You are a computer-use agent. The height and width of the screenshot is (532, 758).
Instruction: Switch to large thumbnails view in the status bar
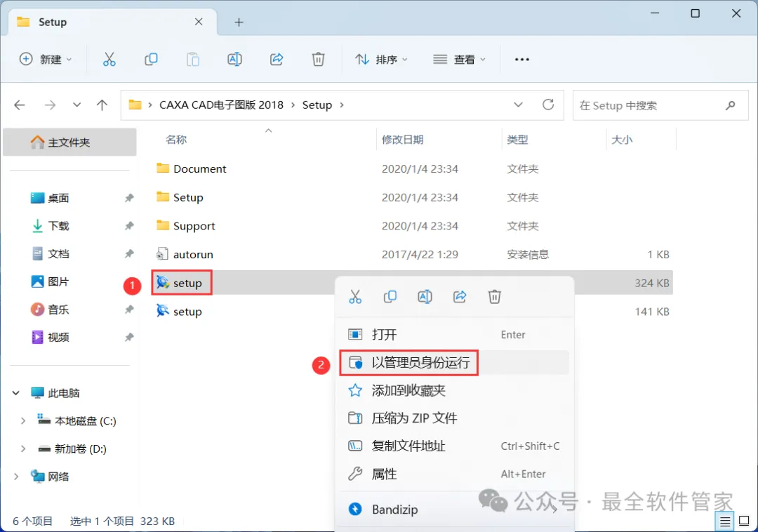[745, 521]
